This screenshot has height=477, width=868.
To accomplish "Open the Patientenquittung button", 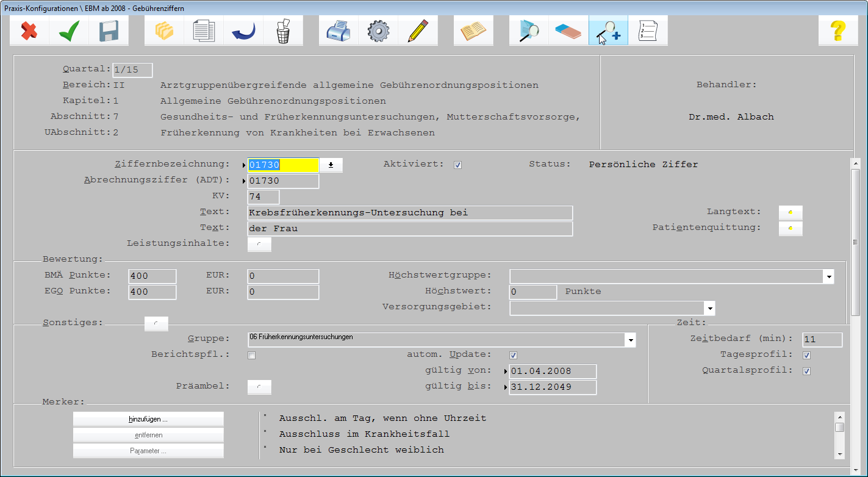I will [x=791, y=229].
